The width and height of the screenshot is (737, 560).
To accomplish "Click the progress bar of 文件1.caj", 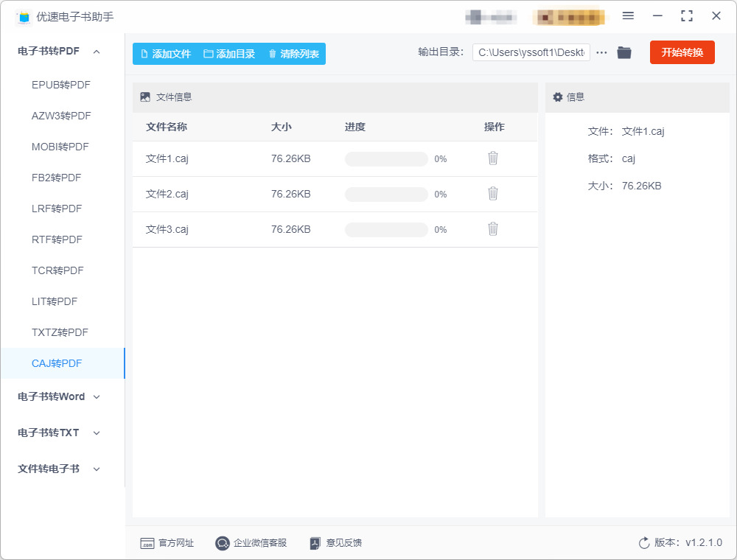I will [x=386, y=159].
